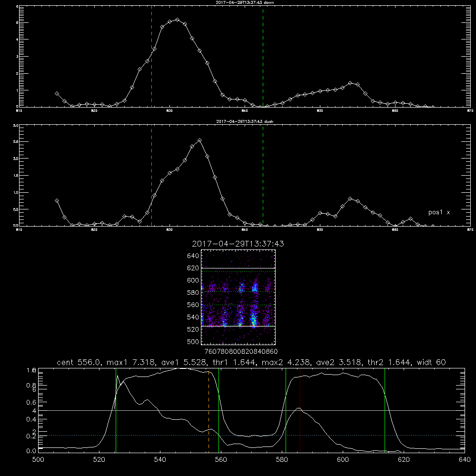
Task: Click the highest diamond point of the dawn curve
Action: (x=177, y=20)
